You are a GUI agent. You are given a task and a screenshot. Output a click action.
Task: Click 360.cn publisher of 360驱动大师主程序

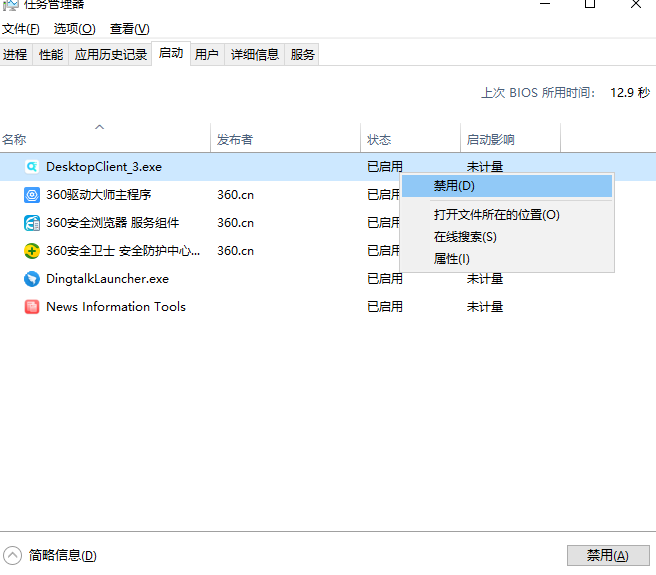(236, 195)
